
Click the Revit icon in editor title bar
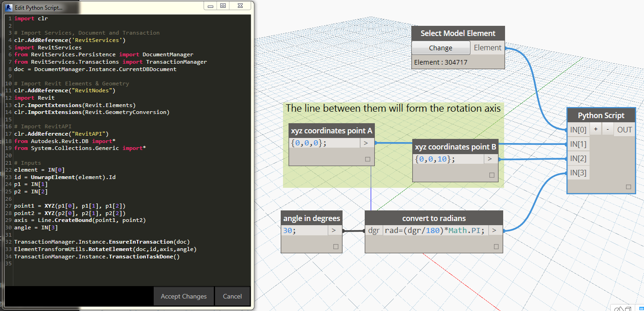[x=8, y=8]
